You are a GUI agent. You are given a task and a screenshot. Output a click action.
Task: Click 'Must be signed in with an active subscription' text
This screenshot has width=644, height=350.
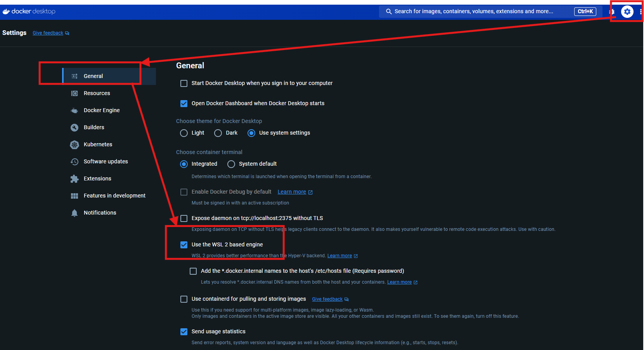[240, 203]
